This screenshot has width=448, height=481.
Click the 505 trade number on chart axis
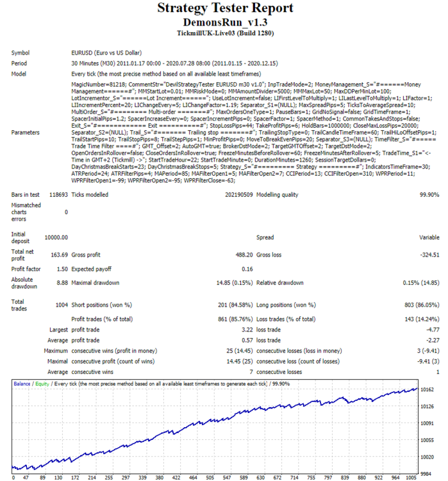210,478
